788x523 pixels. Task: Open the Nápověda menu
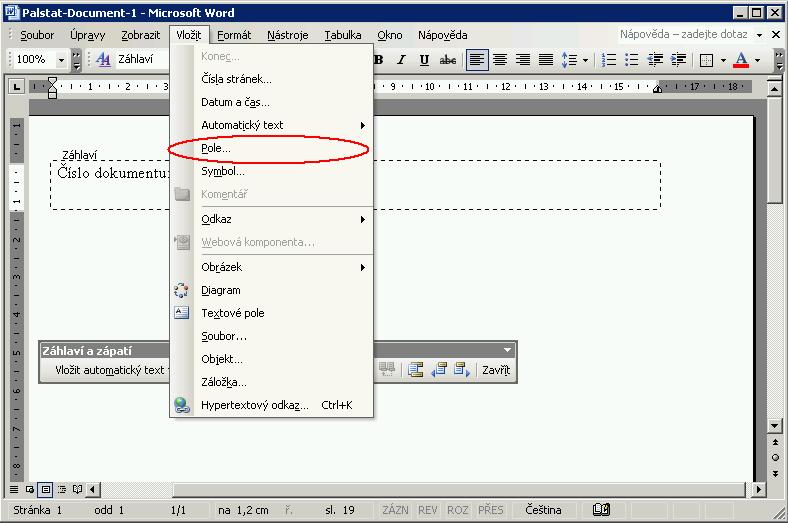(443, 35)
